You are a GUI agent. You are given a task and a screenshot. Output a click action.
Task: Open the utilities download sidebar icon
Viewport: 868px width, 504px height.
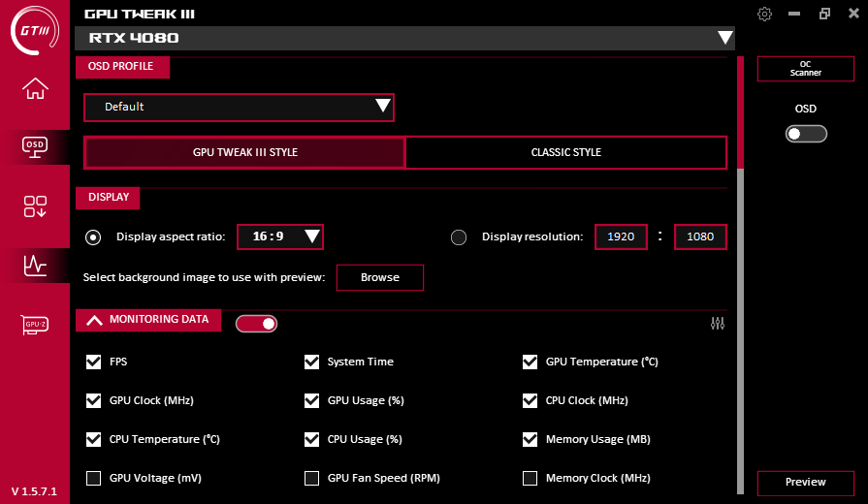pyautogui.click(x=35, y=206)
